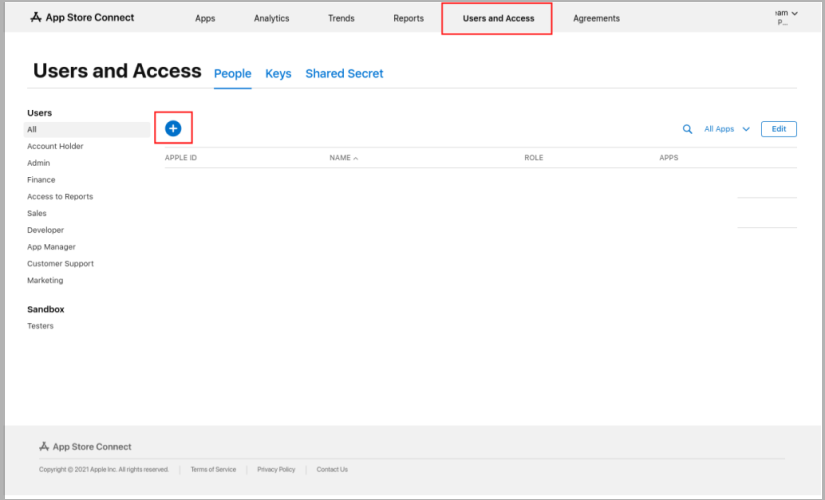This screenshot has height=500, width=825.
Task: Click the APPS column header
Action: click(669, 157)
